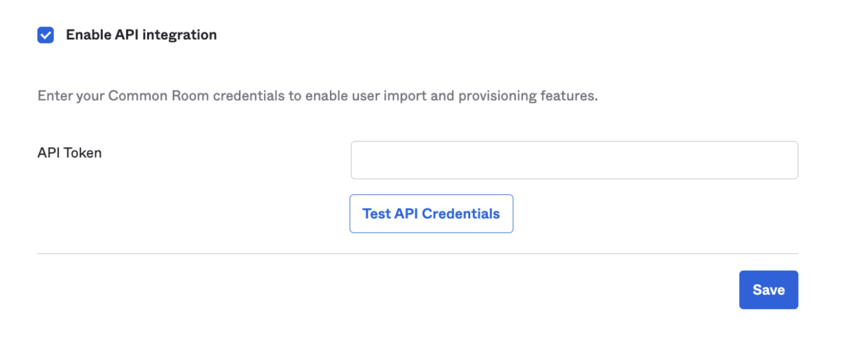868x337 pixels.
Task: Turn off the Enable API integration option
Action: tap(46, 35)
